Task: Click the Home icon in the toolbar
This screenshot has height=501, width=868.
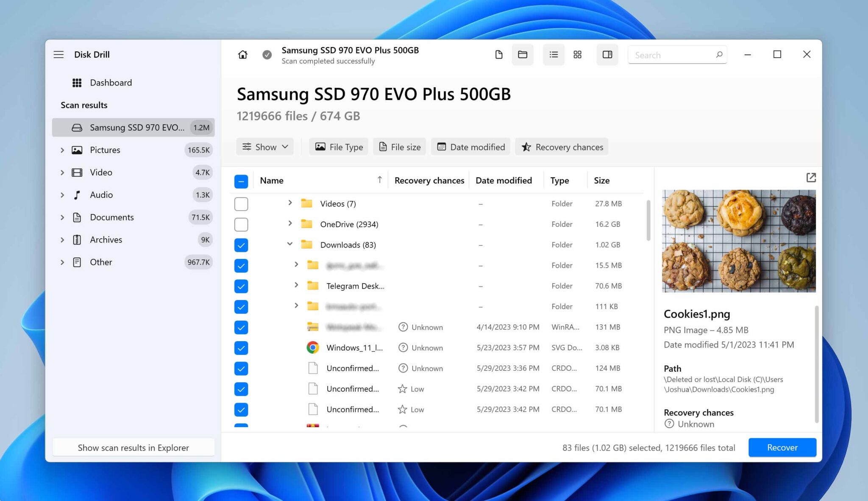Action: [242, 55]
